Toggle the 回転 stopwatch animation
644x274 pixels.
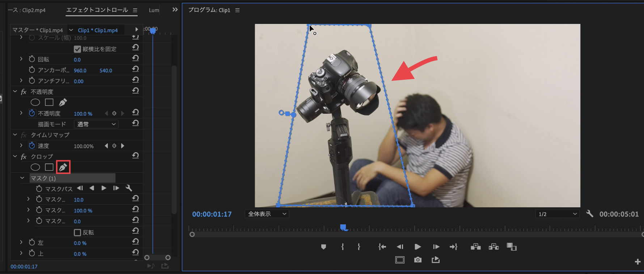click(32, 59)
